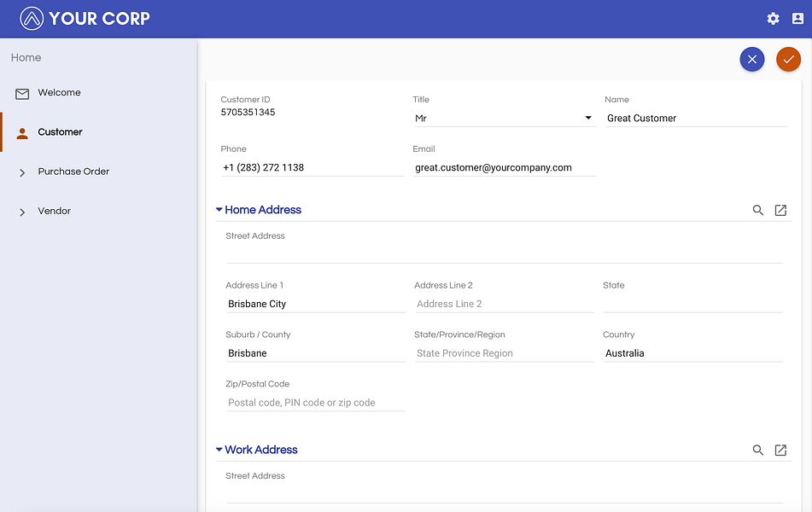Viewport: 812px width, 512px height.
Task: Focus the empty Address Line 2 field
Action: click(x=505, y=304)
